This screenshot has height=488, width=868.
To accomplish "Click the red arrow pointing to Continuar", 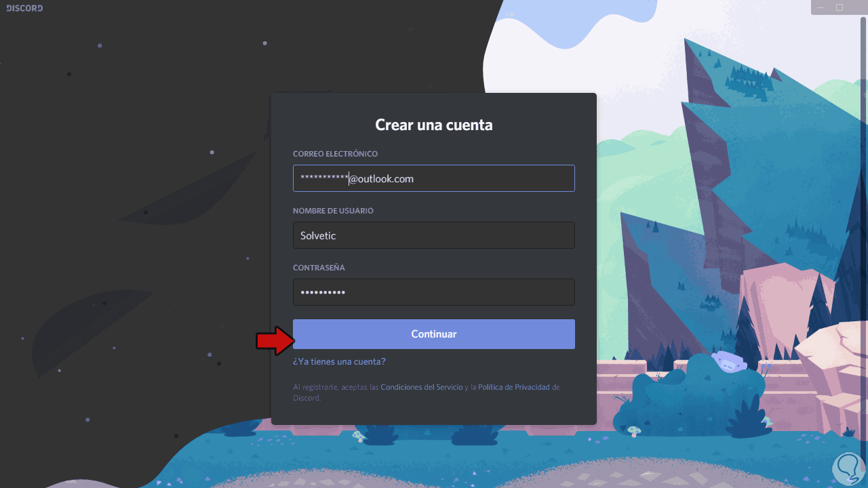I will point(273,341).
